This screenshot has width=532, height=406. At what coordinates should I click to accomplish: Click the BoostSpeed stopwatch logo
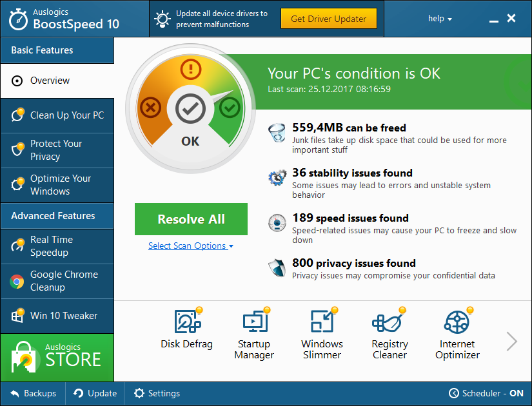coord(17,19)
